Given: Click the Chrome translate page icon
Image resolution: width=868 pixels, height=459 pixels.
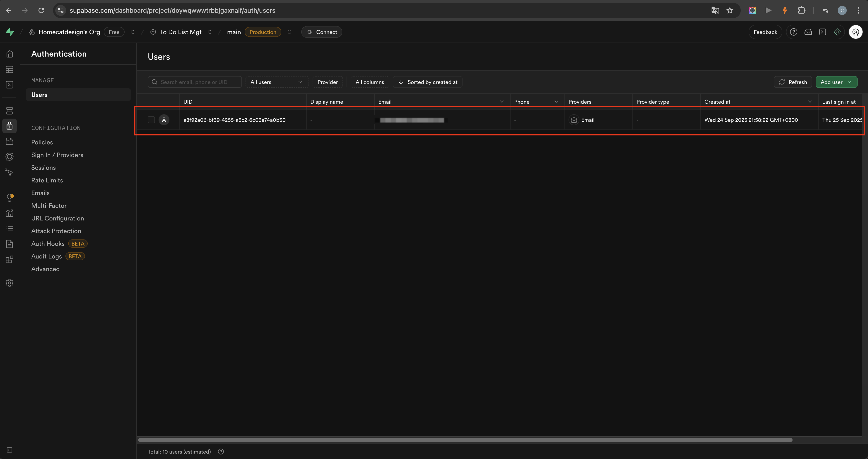Looking at the screenshot, I should click(715, 10).
